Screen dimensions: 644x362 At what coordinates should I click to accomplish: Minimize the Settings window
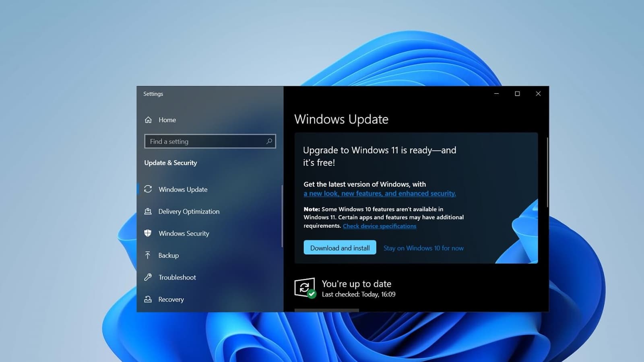tap(497, 94)
